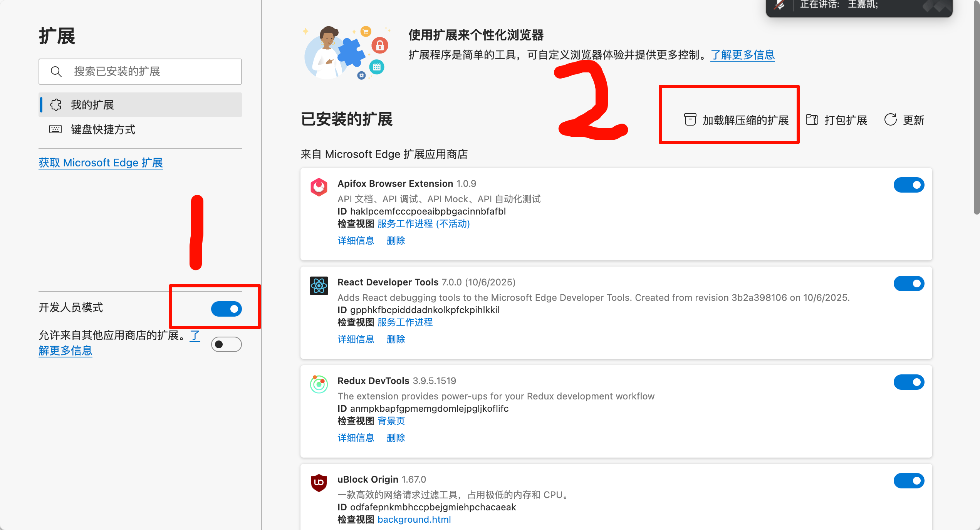Open 了解更多信息 link in header
The width and height of the screenshot is (980, 530).
(743, 55)
